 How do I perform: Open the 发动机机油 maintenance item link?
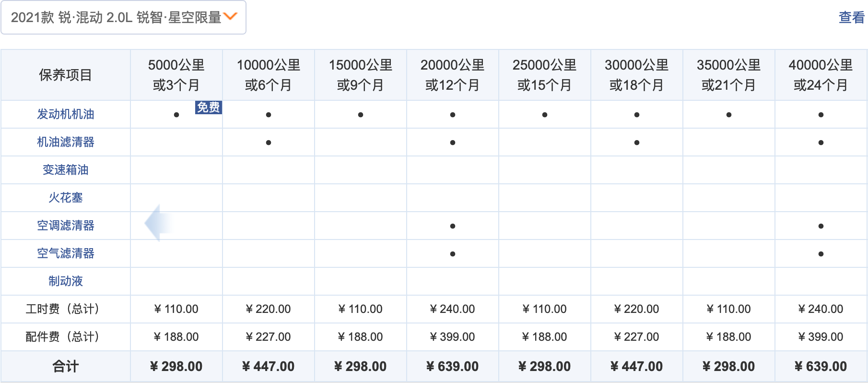coord(66,114)
